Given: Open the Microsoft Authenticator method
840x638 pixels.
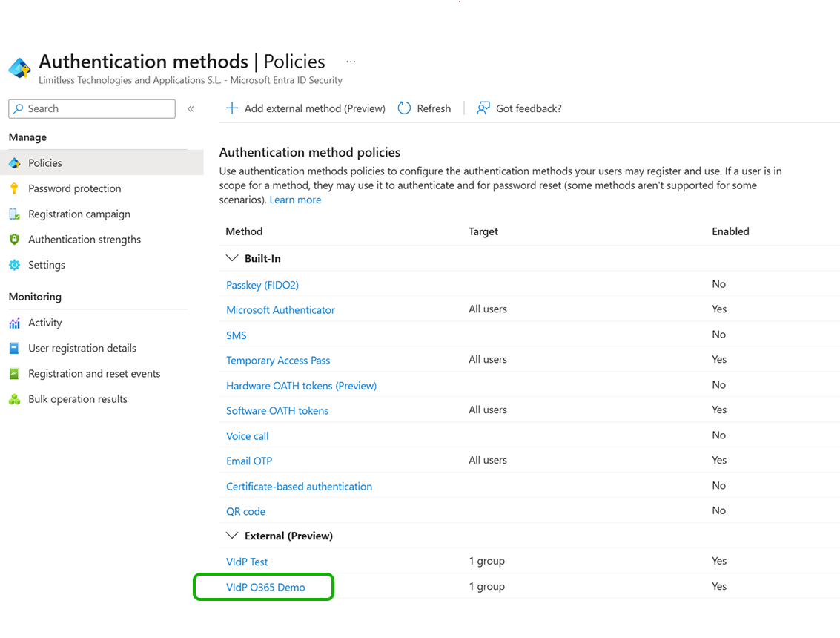Looking at the screenshot, I should (x=280, y=310).
